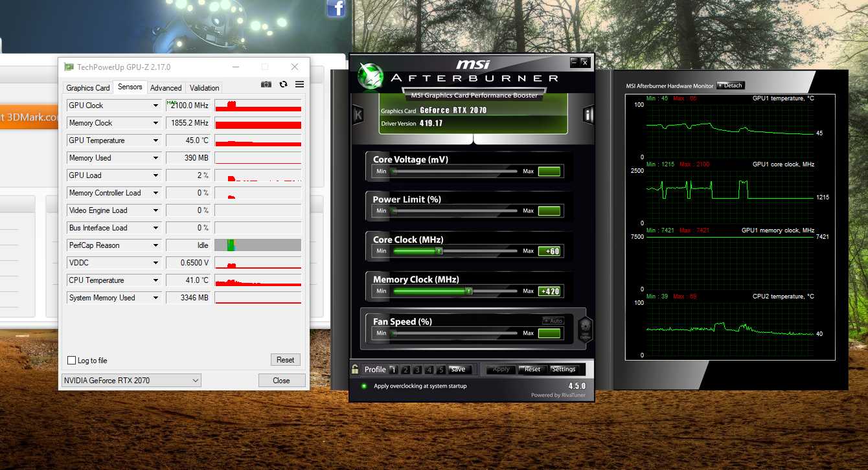
Task: Enable Log to file checkbox
Action: tap(71, 361)
